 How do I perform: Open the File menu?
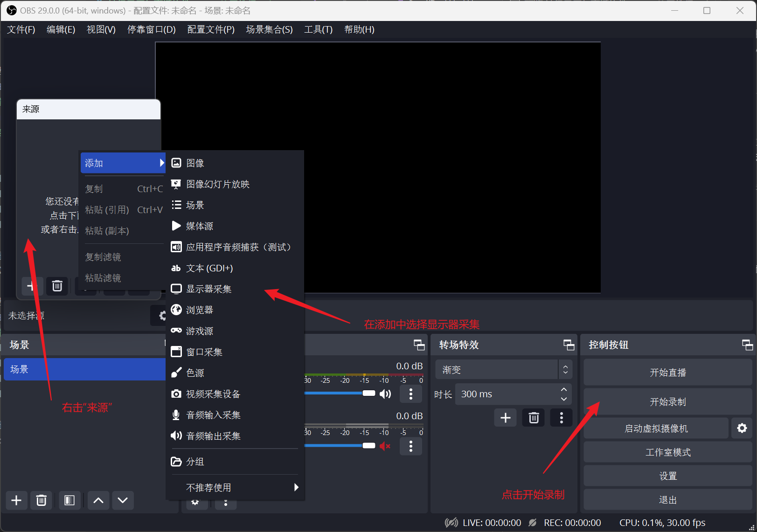21,29
